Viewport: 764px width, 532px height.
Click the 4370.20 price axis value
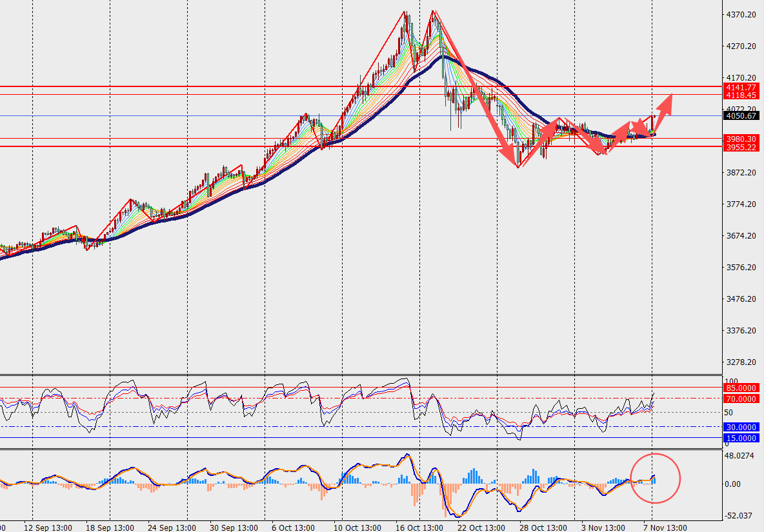click(x=741, y=14)
